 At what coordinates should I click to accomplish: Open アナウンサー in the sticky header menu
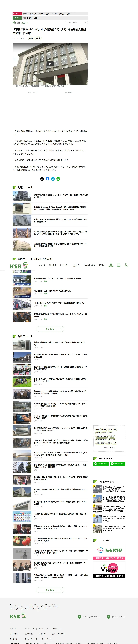(x=64, y=265)
